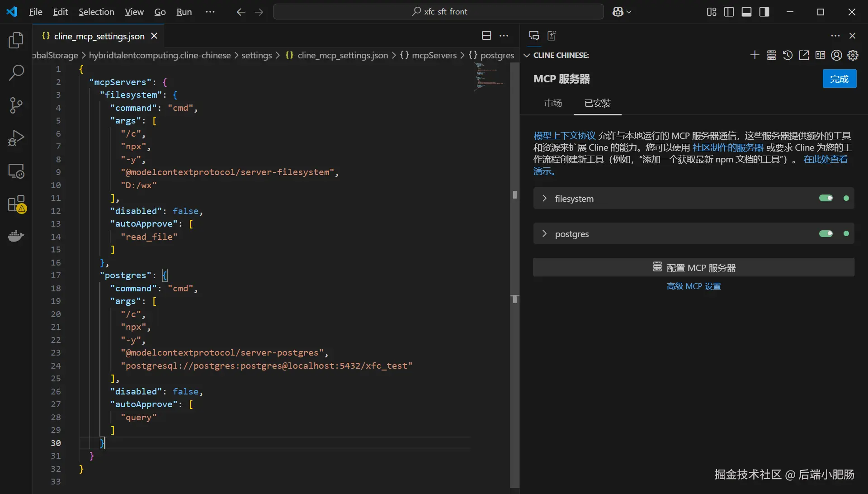868x494 pixels.
Task: Expand the filesystem server entry
Action: click(544, 198)
